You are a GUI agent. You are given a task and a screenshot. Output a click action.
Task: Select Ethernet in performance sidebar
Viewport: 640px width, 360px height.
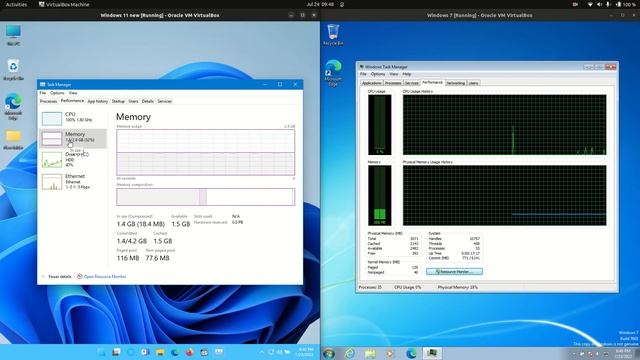click(73, 182)
